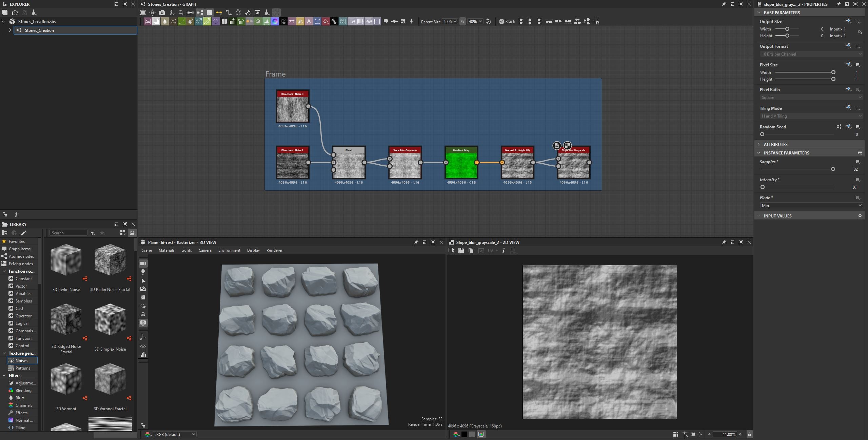
Task: Add a Blur node from the node toolbar
Action: click(165, 21)
